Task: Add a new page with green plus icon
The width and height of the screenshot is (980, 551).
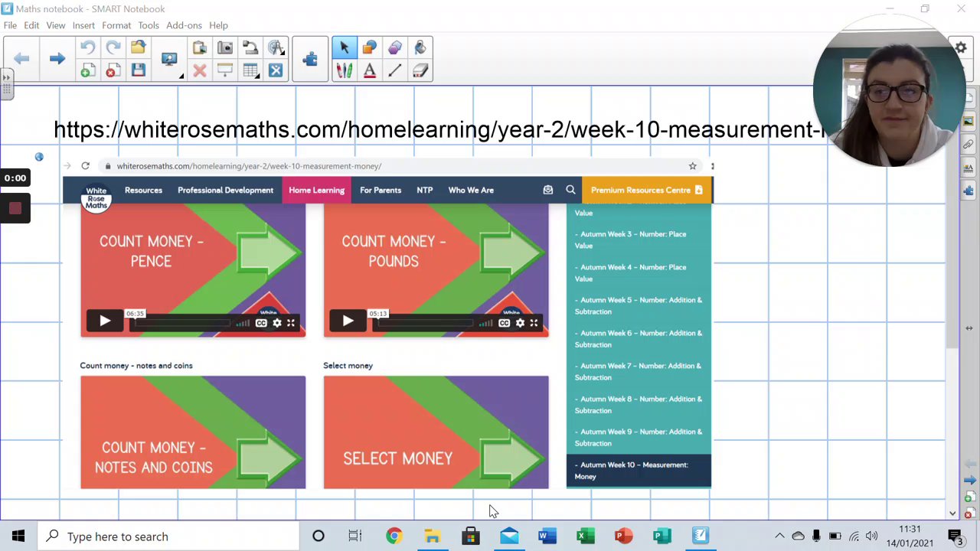Action: pyautogui.click(x=87, y=71)
